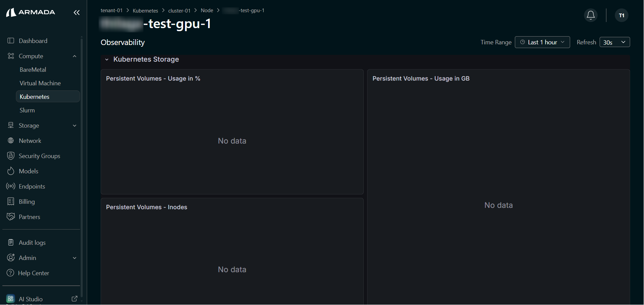Screen dimensions: 644x305
Task: Click the Network globe icon
Action: point(11,140)
